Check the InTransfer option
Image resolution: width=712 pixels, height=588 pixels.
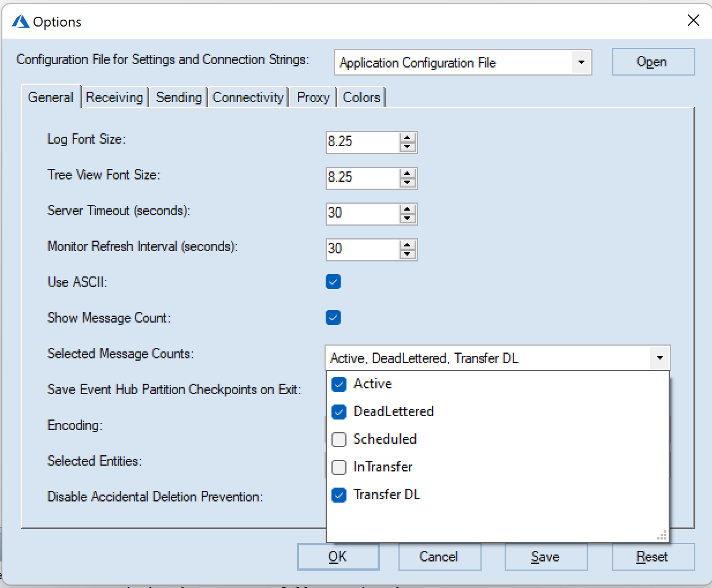pyautogui.click(x=339, y=467)
